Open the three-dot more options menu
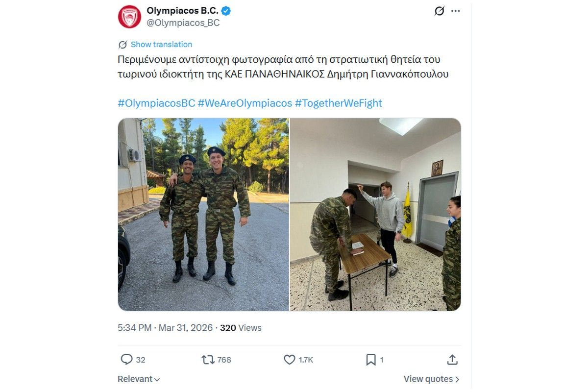The image size is (588, 392). [x=456, y=11]
